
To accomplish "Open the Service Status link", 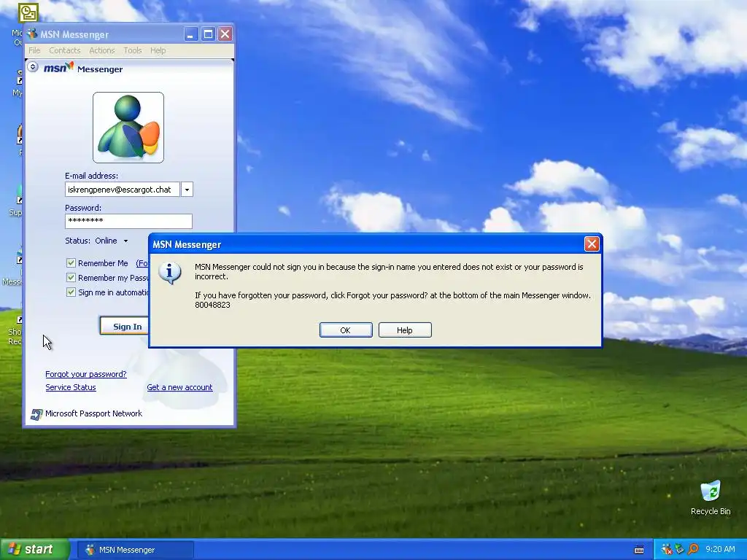I will pos(71,388).
